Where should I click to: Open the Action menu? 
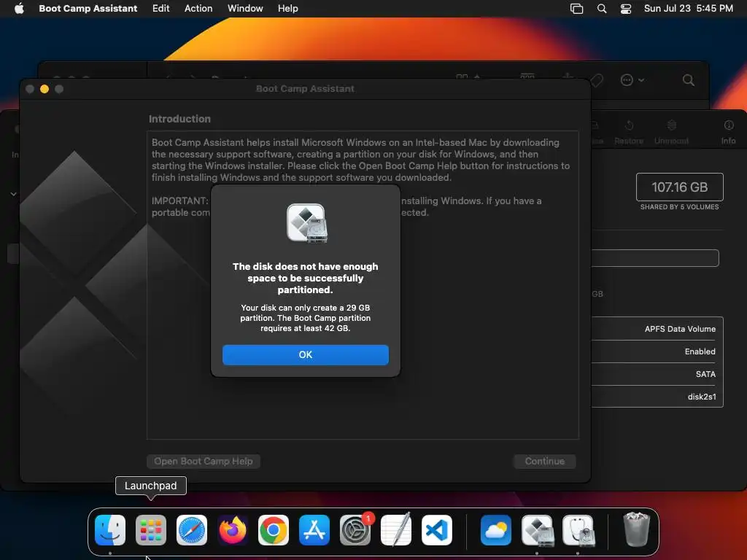(x=198, y=8)
